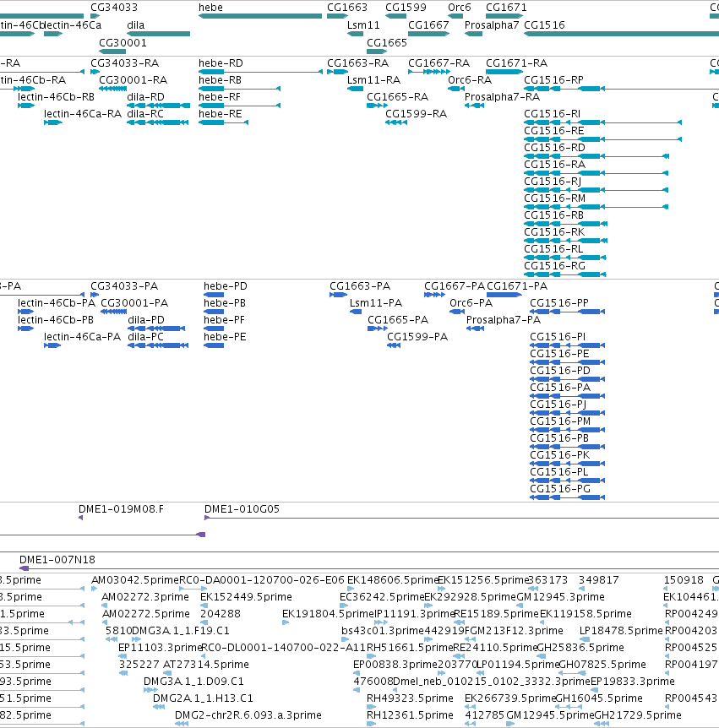
Task: Click the Prosalpha7 gene label
Action: [x=492, y=25]
